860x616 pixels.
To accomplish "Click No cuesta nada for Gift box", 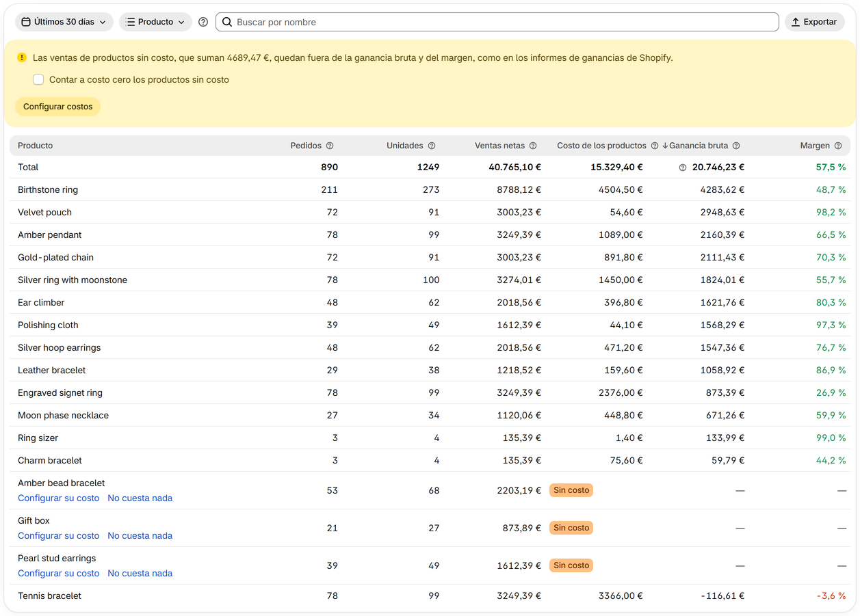I will point(140,536).
